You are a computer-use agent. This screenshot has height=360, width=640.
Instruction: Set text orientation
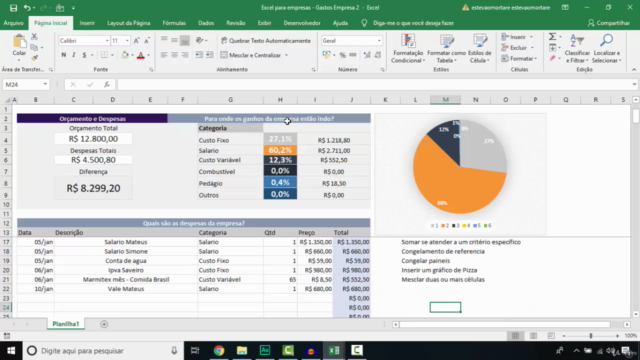tap(200, 40)
